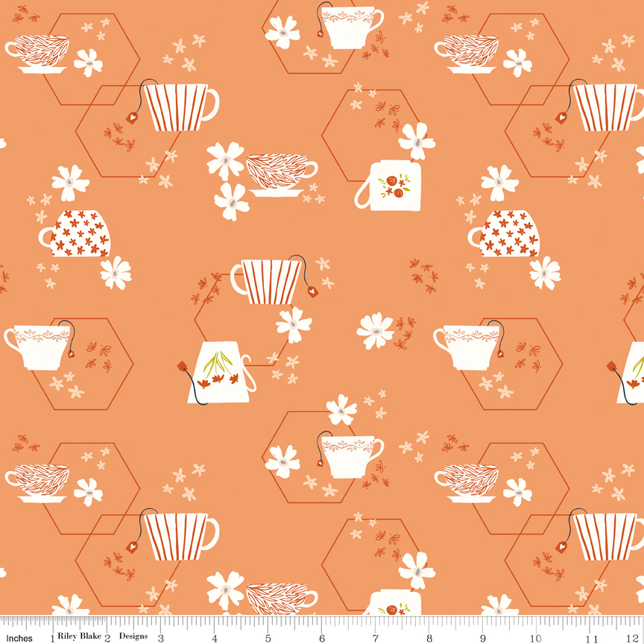The height and width of the screenshot is (644, 644).
Task: Click the 6 inch mark on ruler
Action: click(322, 637)
